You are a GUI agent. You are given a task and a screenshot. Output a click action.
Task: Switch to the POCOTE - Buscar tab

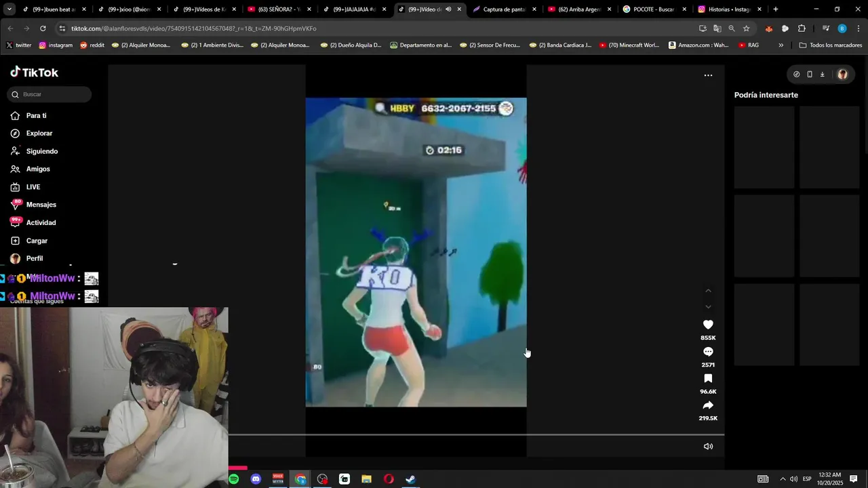pyautogui.click(x=653, y=9)
